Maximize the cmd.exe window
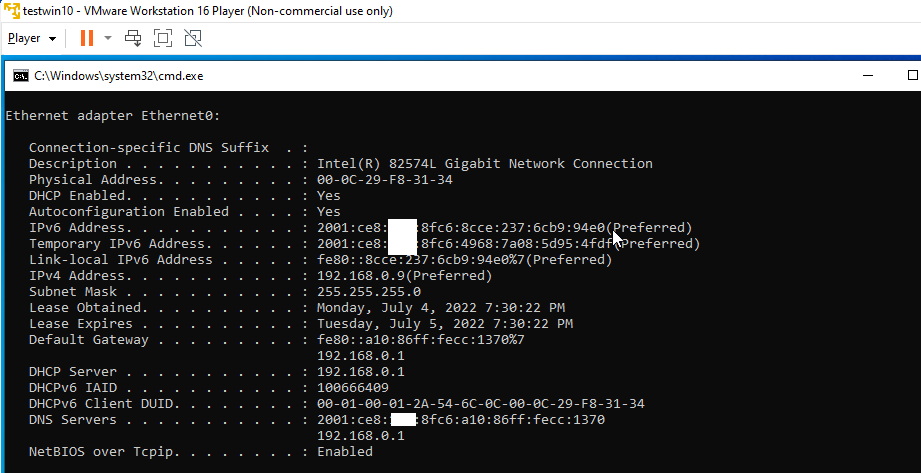The image size is (921, 473). pos(912,75)
